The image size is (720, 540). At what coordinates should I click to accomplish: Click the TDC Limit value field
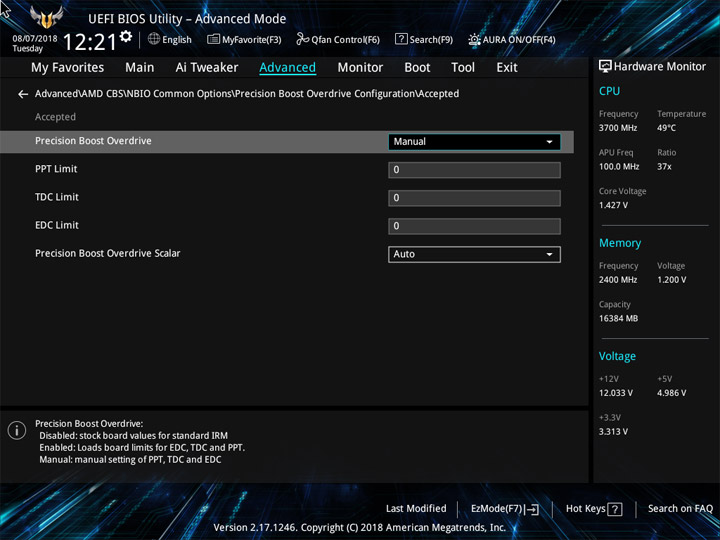point(474,198)
